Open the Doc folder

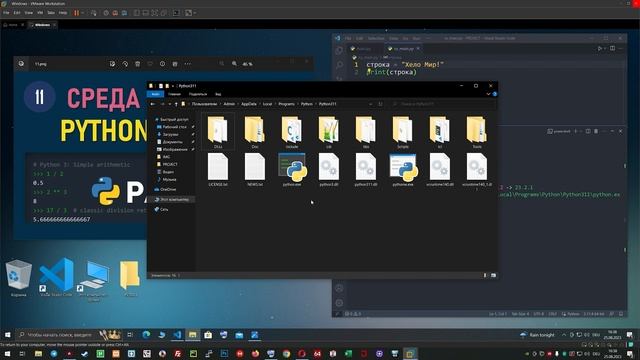click(x=255, y=132)
